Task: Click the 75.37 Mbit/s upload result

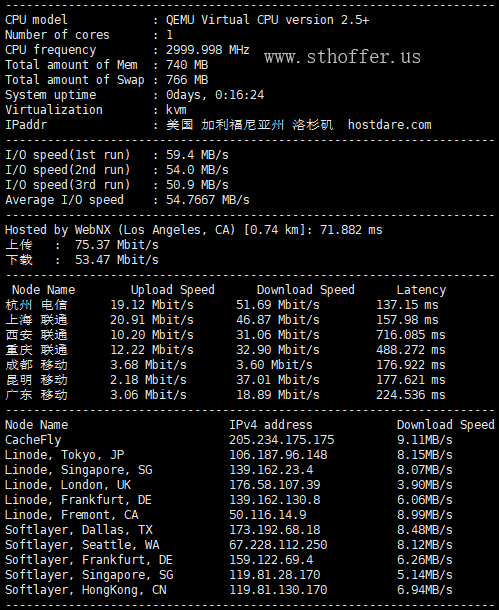Action: 117,245
